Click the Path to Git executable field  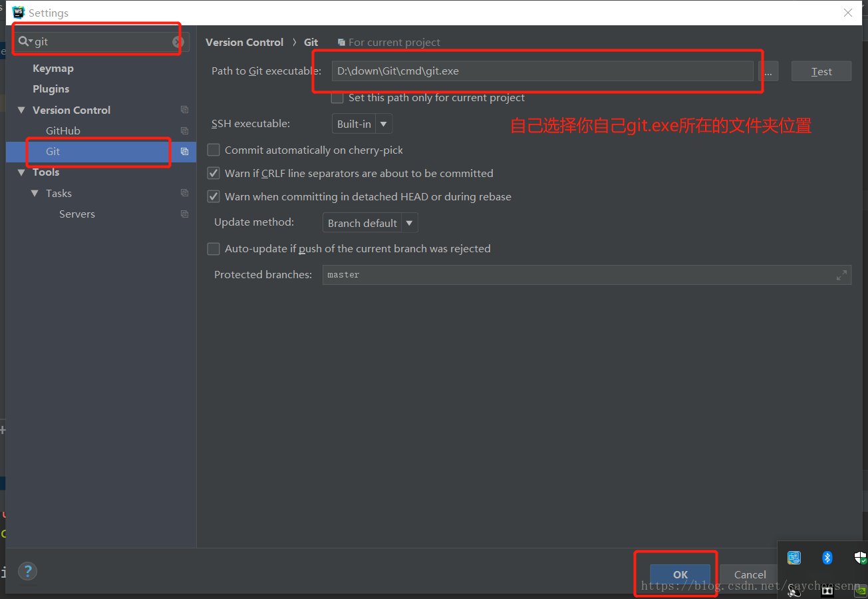click(x=543, y=71)
